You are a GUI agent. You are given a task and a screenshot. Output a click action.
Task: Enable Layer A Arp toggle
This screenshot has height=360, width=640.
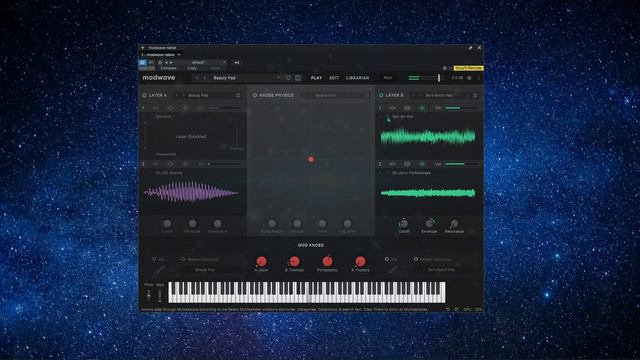154,259
